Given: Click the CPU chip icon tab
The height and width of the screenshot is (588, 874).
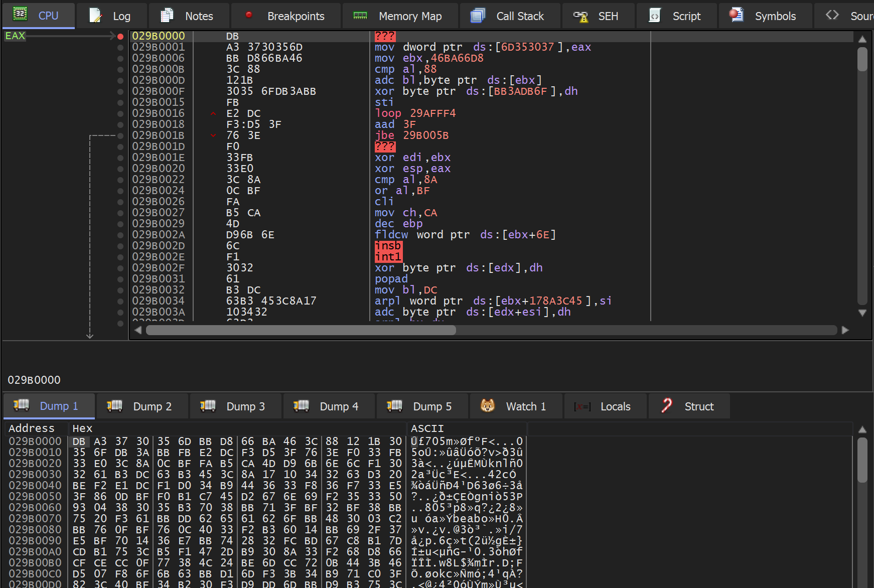Looking at the screenshot, I should pos(20,14).
